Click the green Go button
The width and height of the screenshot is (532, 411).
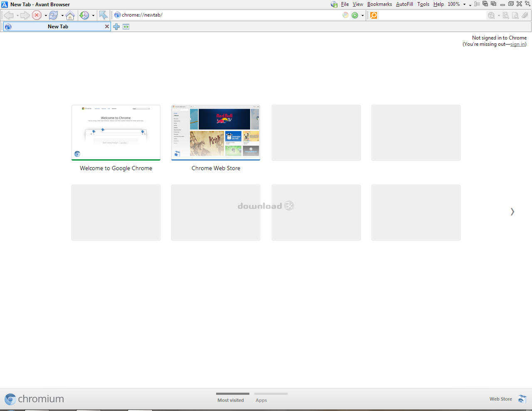[x=355, y=15]
